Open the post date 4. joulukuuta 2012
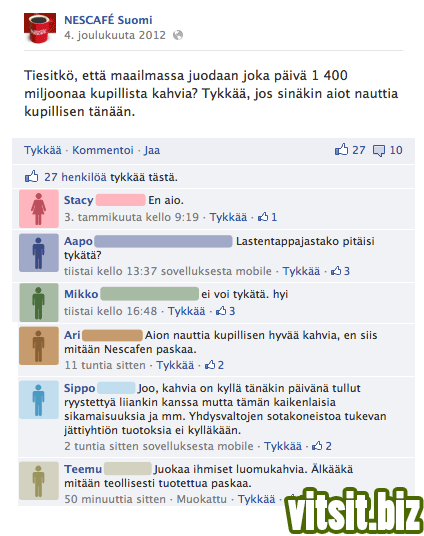This screenshot has height=536, width=424. [115, 35]
